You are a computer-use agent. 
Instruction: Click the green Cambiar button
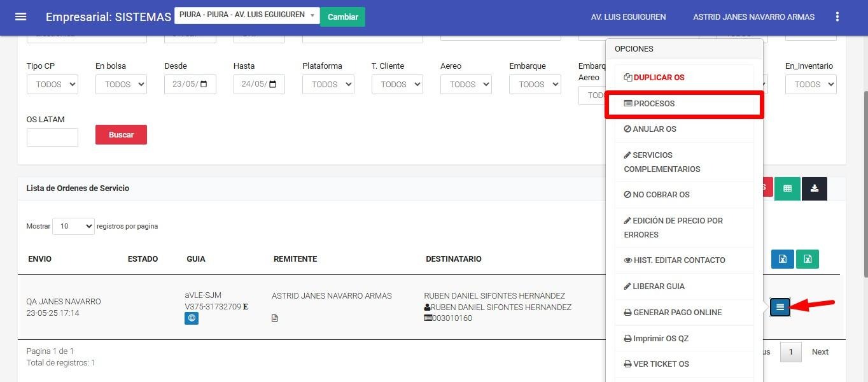[342, 17]
